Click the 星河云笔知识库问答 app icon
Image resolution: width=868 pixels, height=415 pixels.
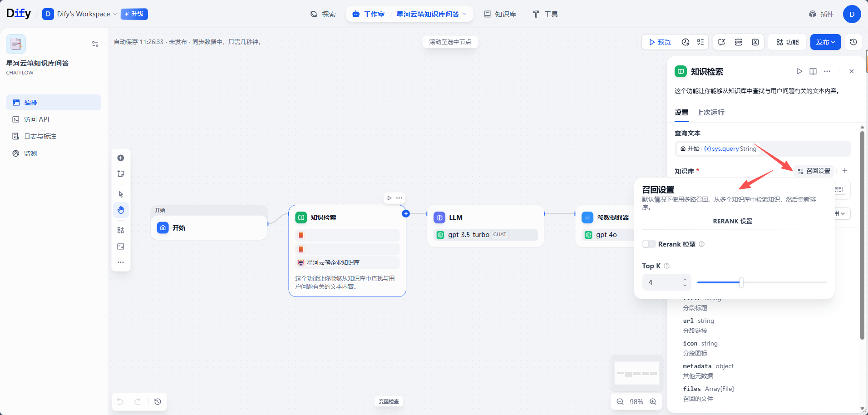pos(16,44)
